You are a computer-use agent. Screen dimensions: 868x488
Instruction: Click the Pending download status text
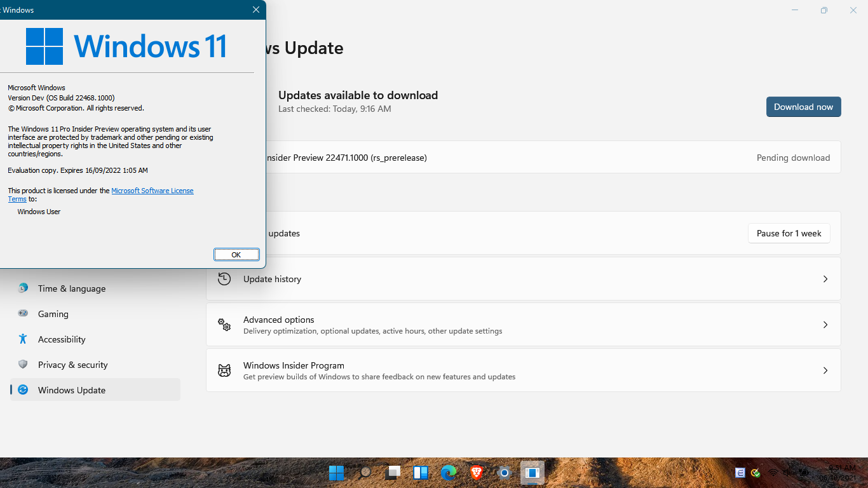(x=793, y=158)
